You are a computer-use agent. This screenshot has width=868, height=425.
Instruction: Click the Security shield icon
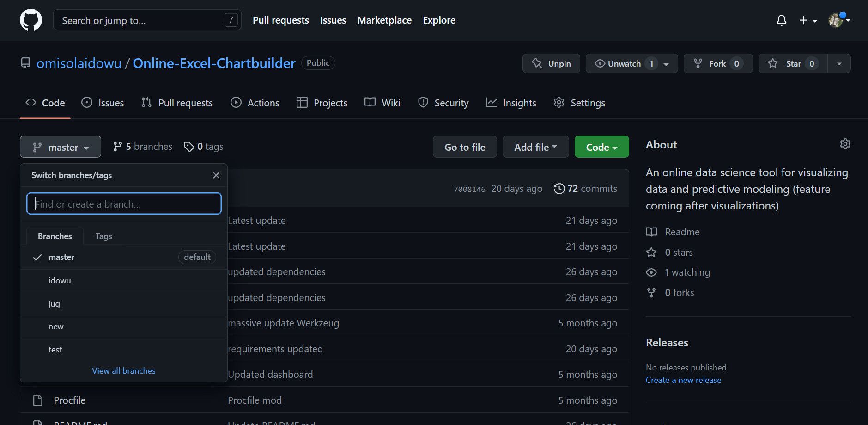tap(423, 102)
